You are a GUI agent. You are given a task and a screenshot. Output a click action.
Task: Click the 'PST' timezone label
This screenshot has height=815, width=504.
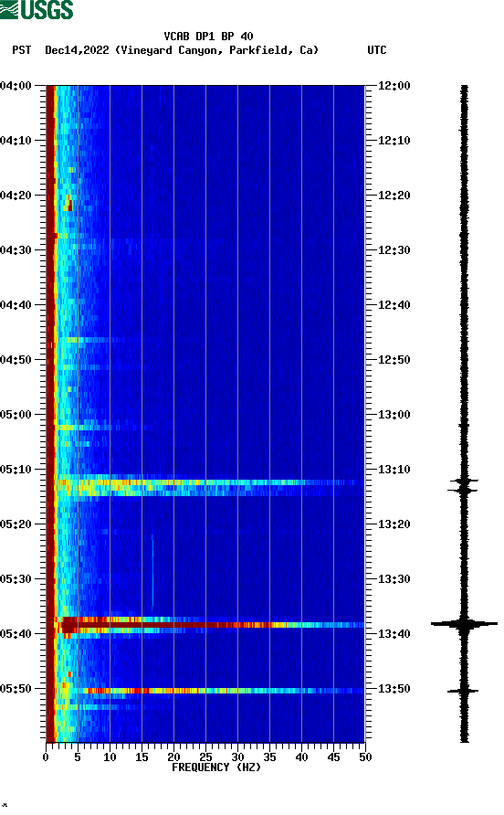click(x=21, y=50)
